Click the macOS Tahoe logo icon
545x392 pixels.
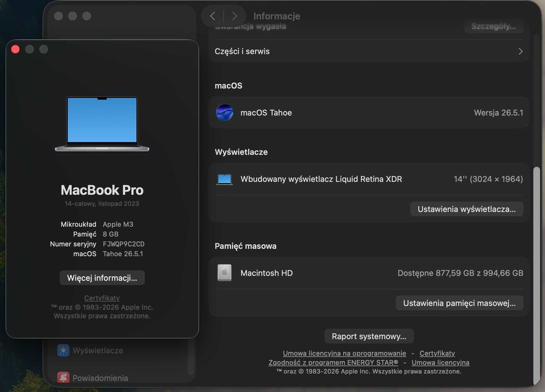[224, 113]
